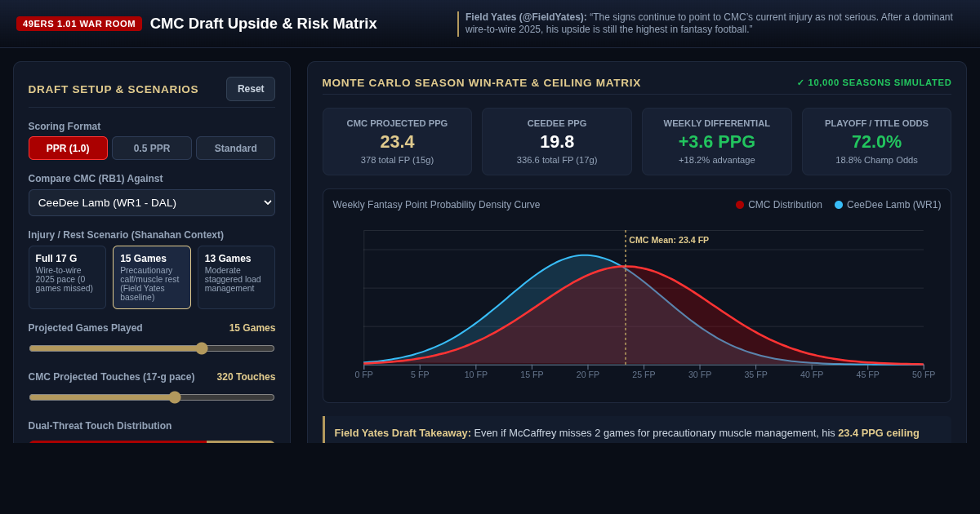Viewport: 980px width, 514px height.
Task: Click the Weekly Differential +3.6 PPG card
Action: point(717,141)
